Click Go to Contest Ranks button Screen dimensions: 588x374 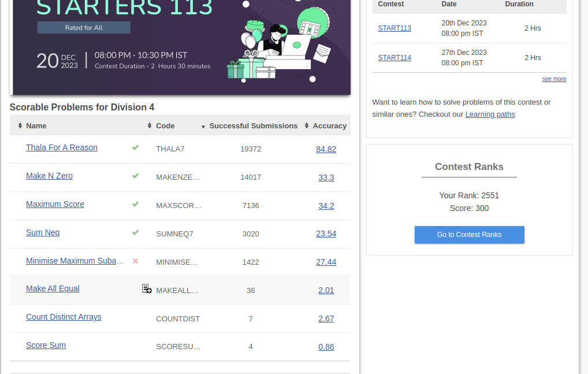coord(469,235)
